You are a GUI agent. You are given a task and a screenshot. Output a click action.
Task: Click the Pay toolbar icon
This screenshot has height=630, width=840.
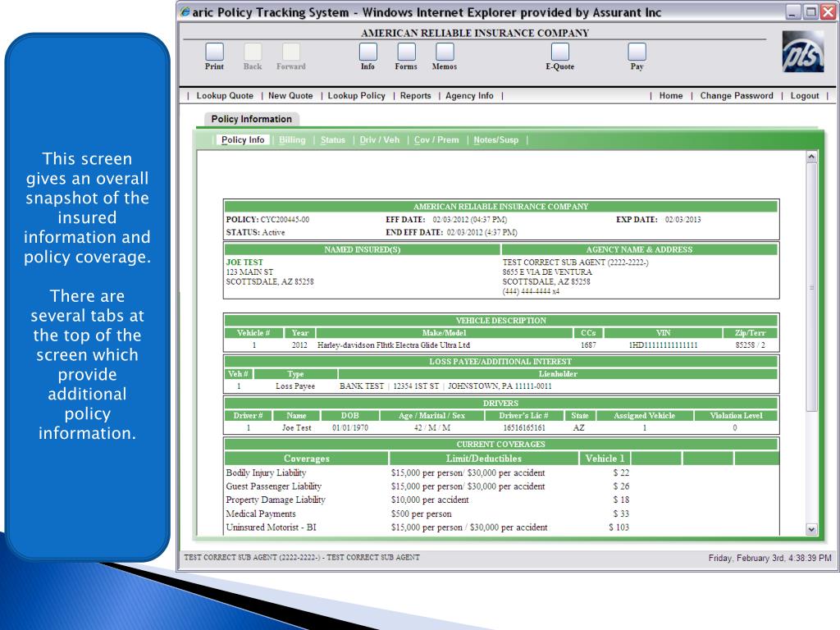(x=637, y=52)
